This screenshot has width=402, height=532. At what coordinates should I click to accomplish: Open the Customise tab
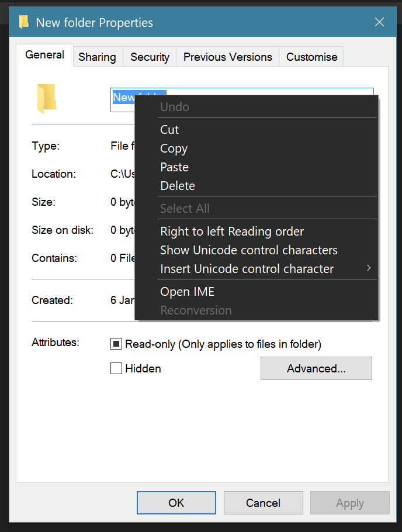pyautogui.click(x=311, y=57)
